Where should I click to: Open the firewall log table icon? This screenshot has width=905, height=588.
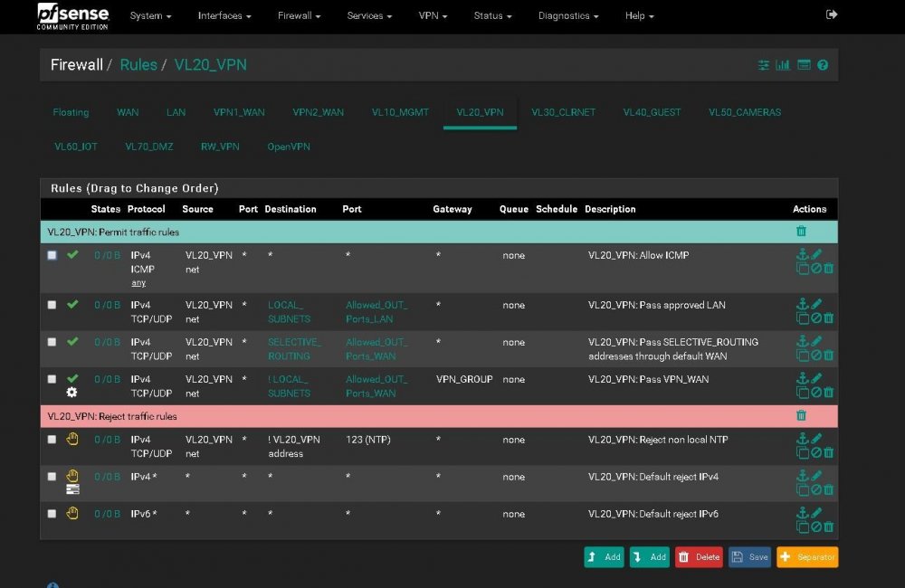(x=804, y=64)
